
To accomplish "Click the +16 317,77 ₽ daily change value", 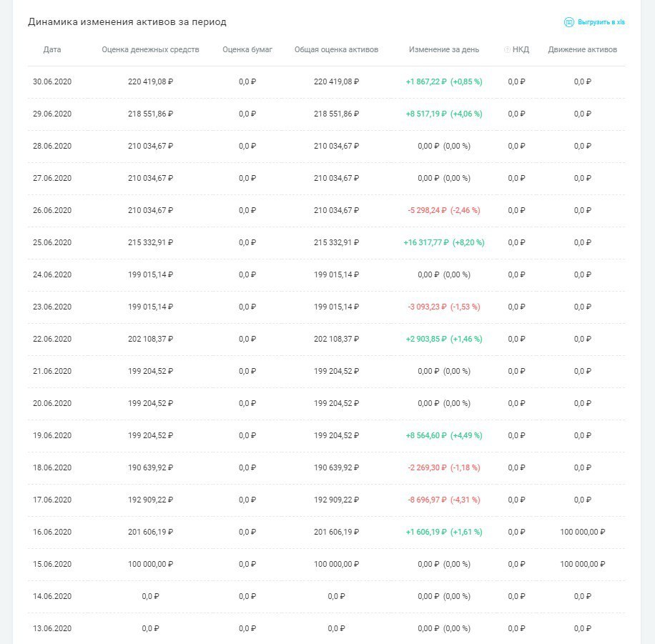I will [426, 242].
